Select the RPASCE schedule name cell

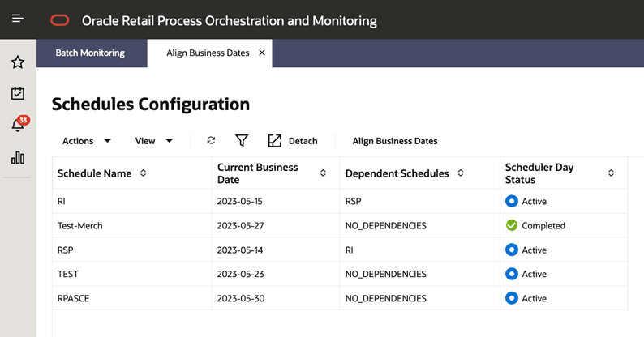(x=132, y=298)
